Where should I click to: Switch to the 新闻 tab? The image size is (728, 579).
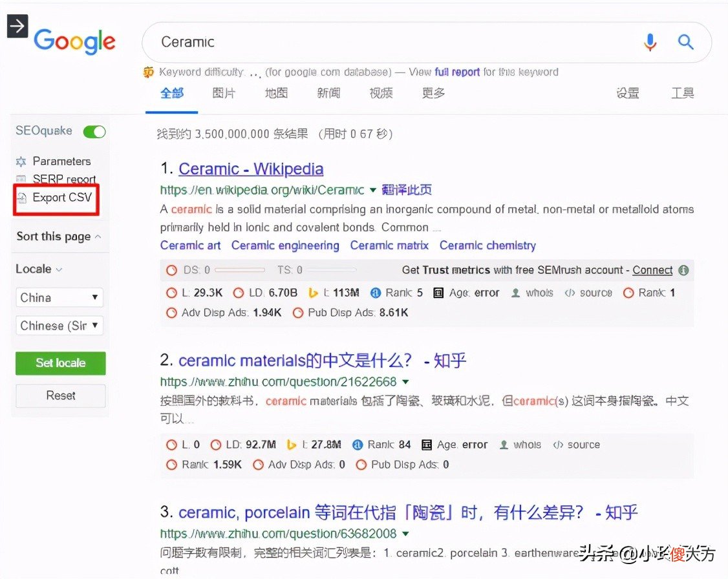tap(328, 93)
